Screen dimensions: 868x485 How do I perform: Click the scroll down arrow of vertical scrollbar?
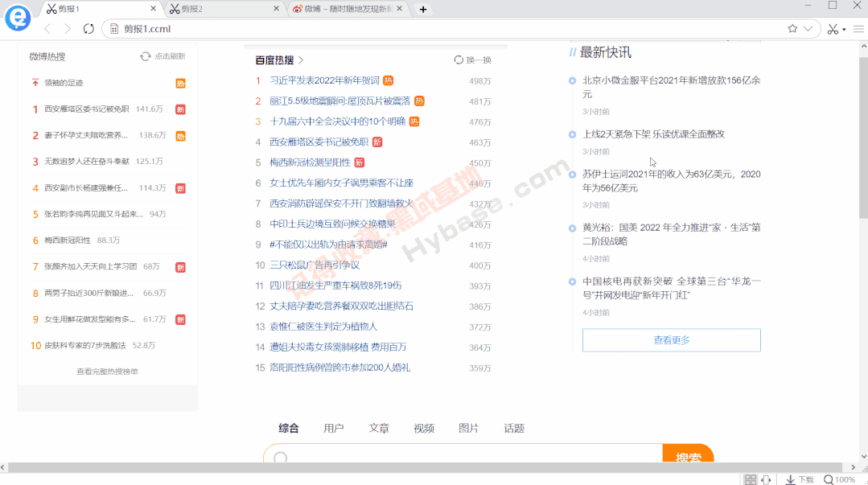click(x=863, y=457)
